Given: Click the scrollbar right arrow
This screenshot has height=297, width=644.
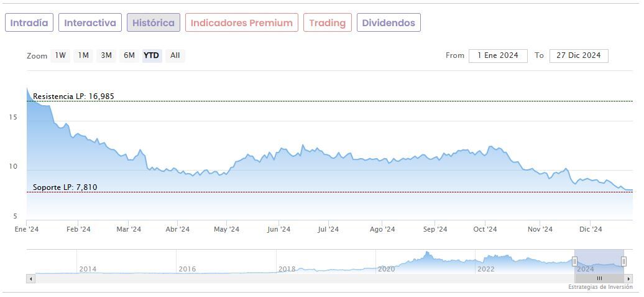Looking at the screenshot, I should (x=628, y=278).
